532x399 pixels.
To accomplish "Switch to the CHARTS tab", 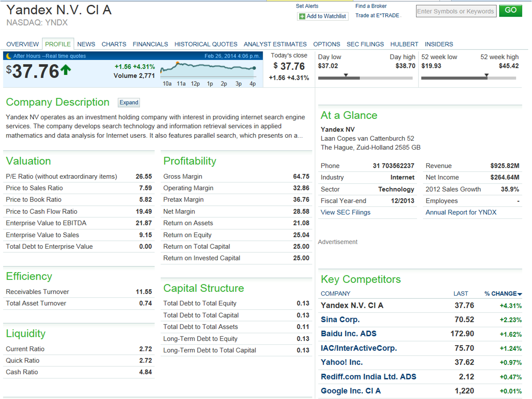I will (114, 44).
